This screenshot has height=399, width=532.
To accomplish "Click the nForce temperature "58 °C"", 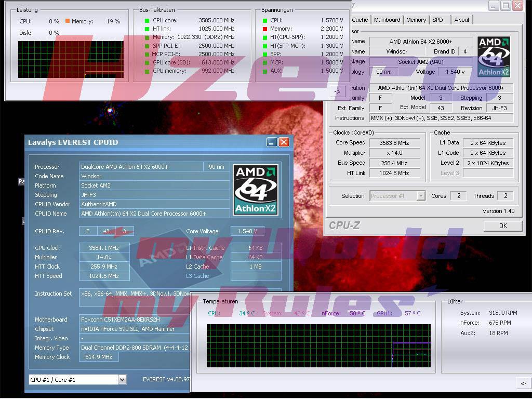I will pos(357,313).
